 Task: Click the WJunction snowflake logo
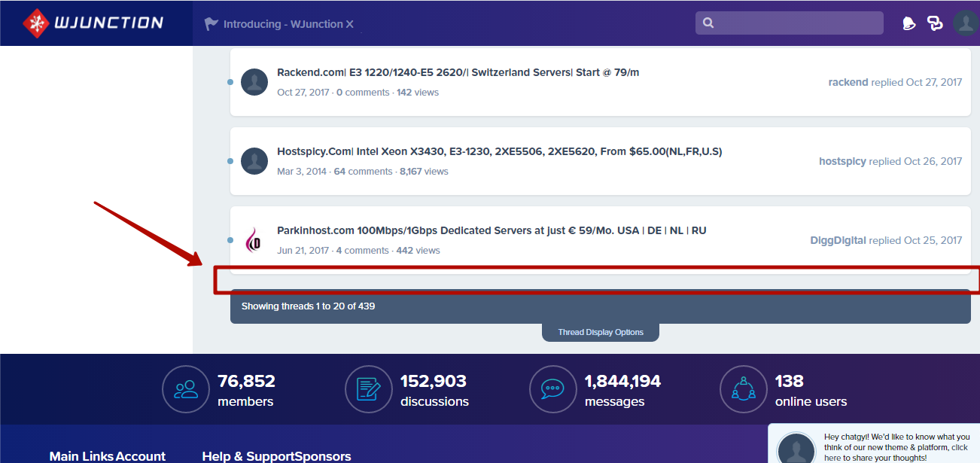[35, 23]
